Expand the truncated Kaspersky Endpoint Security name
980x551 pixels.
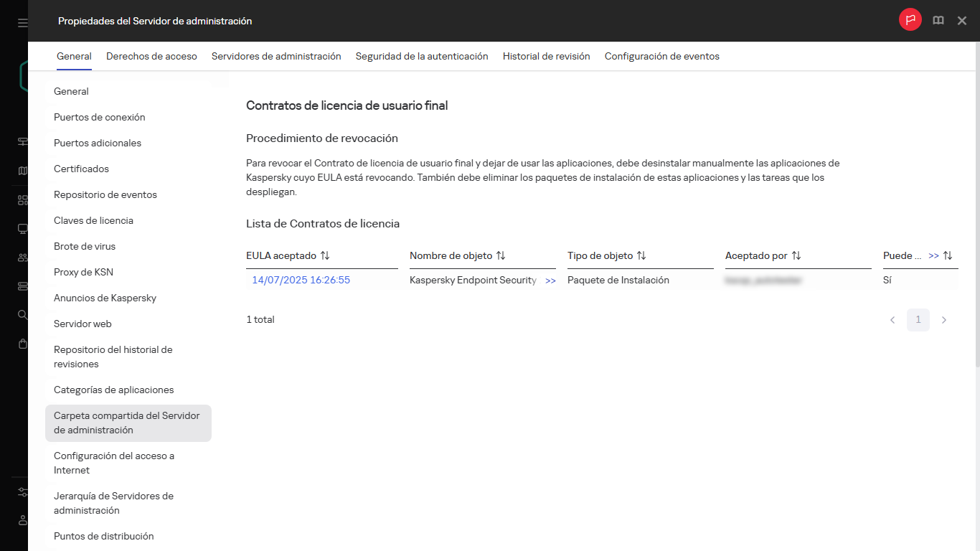pos(550,281)
